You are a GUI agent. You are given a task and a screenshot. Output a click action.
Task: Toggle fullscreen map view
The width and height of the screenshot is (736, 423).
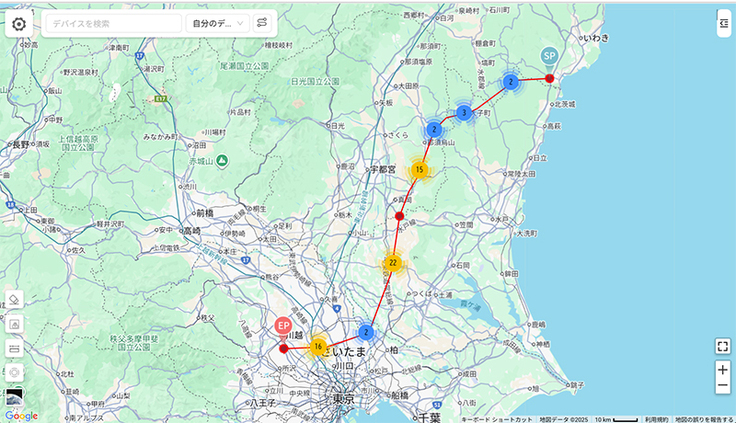click(x=722, y=346)
